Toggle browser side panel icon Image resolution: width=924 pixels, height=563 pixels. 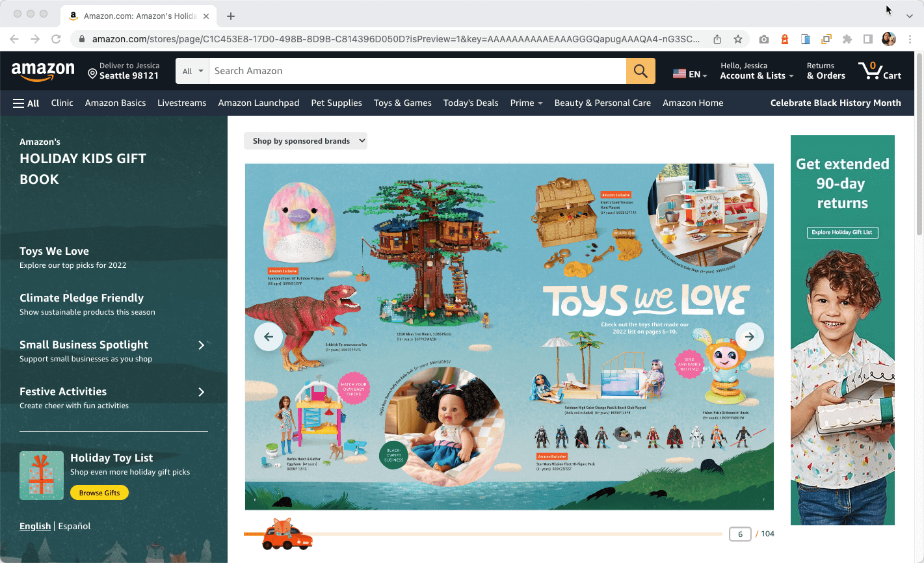pos(868,39)
